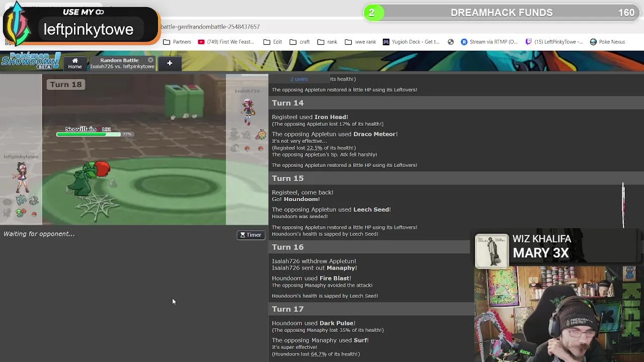Viewport: 644px width, 362px height.
Task: Open the Stream via RTMP bookmark
Action: (489, 42)
